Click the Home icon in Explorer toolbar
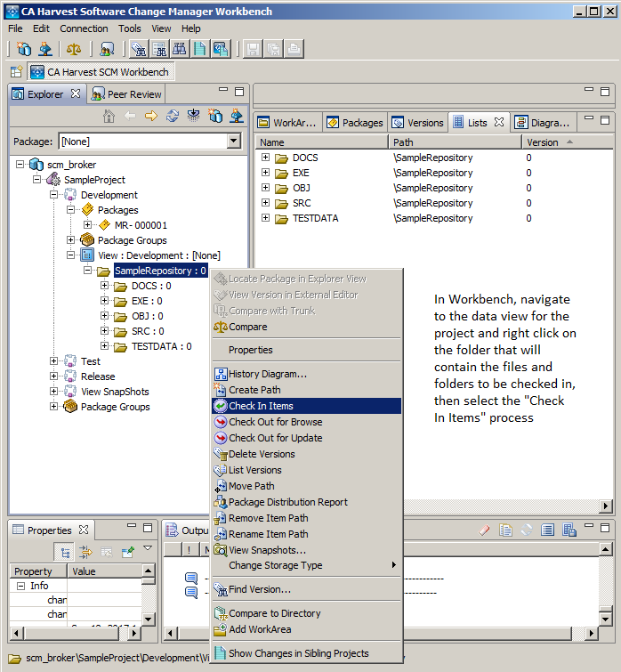The width and height of the screenshot is (621, 672). pyautogui.click(x=109, y=116)
